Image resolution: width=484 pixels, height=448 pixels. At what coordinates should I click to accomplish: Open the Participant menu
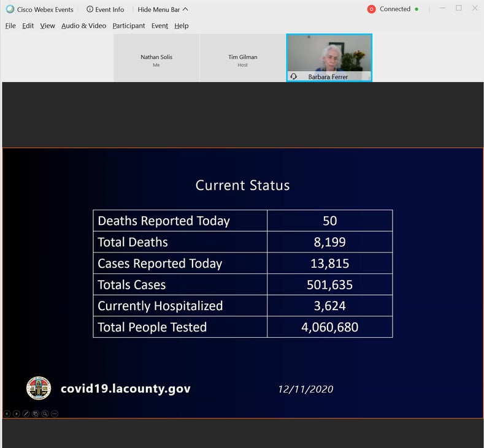[x=129, y=26]
